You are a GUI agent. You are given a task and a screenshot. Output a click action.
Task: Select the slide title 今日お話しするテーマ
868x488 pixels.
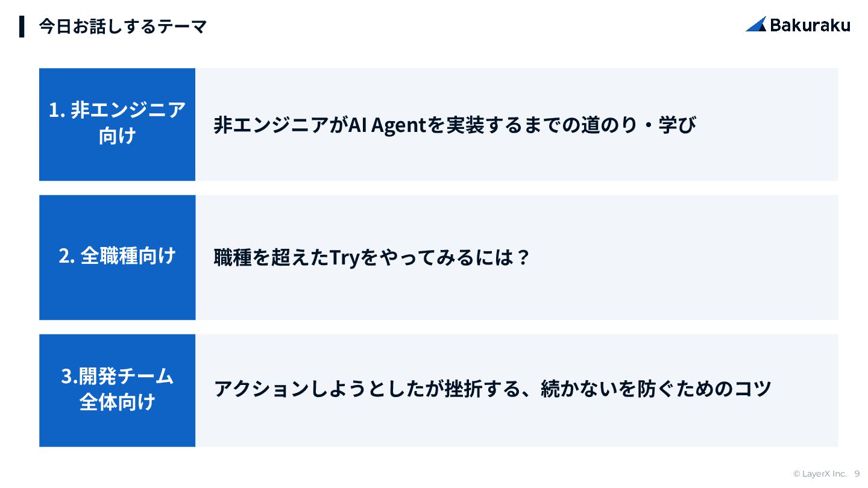point(122,27)
